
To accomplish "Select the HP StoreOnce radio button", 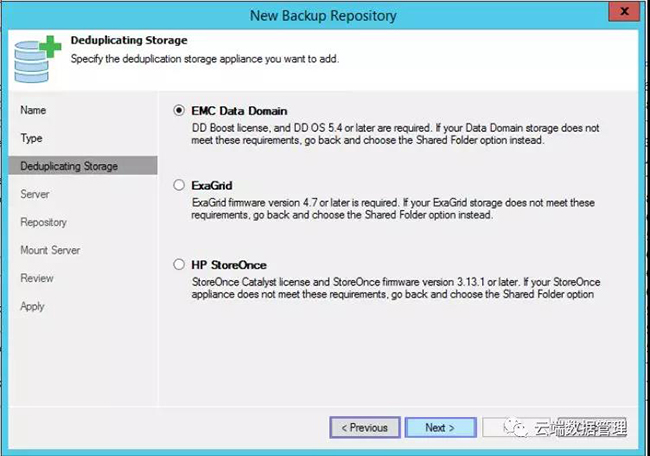I will click(179, 264).
